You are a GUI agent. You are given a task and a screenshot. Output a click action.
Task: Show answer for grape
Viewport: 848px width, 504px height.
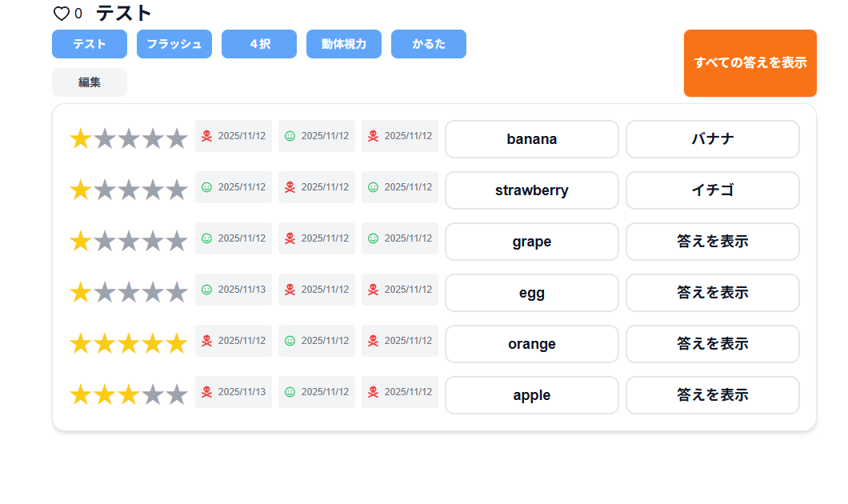(x=713, y=241)
